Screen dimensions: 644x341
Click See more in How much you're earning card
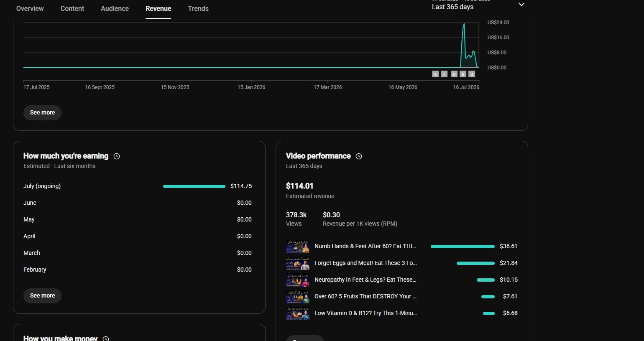(42, 296)
